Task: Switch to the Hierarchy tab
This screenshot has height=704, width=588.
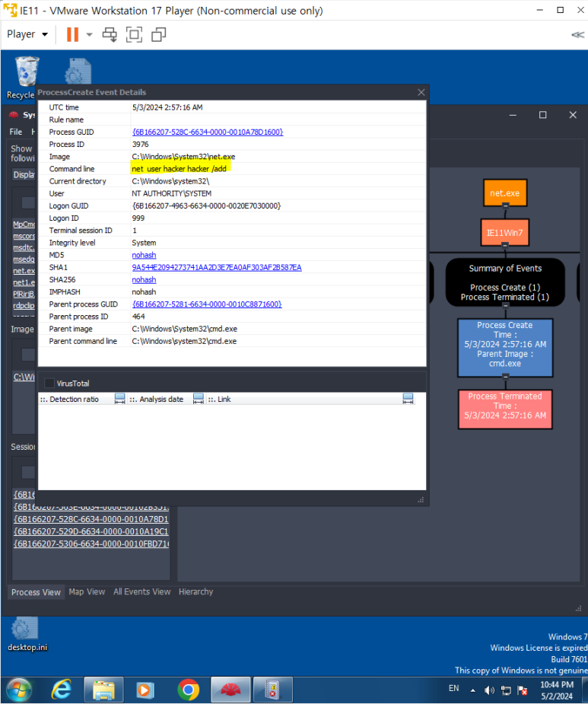Action: coord(195,592)
